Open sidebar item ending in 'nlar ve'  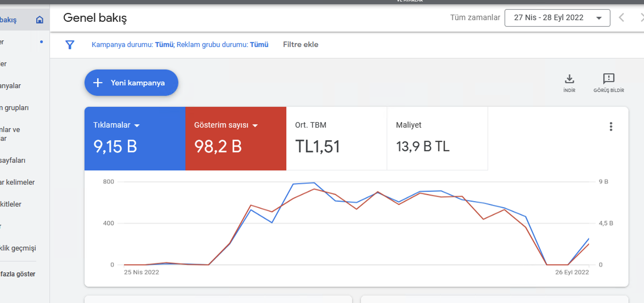[x=10, y=134]
